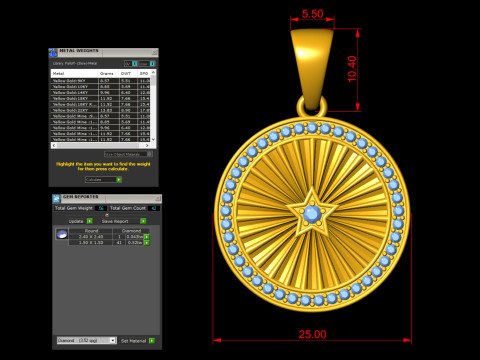Click the green button on the 1.50 x 1.50 gem row

coord(147,243)
